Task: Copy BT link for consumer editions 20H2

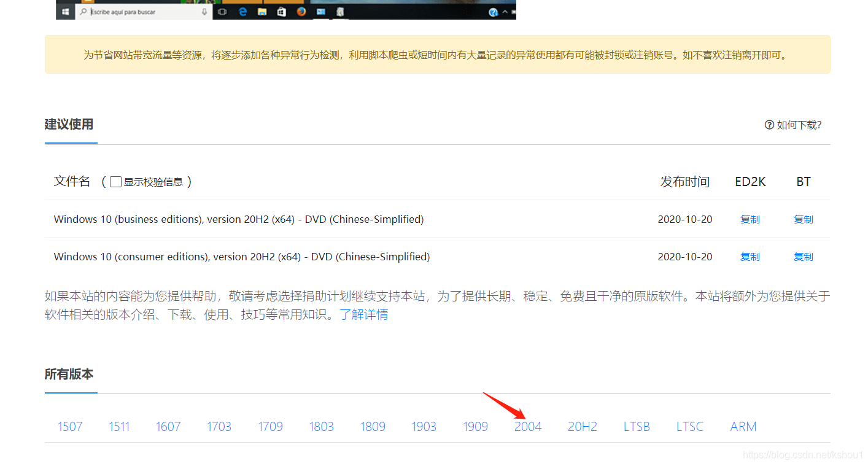Action: [803, 257]
